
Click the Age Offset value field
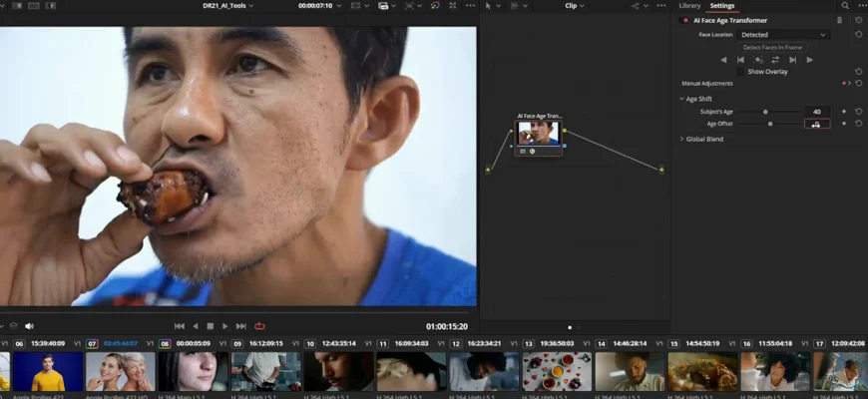coord(817,124)
